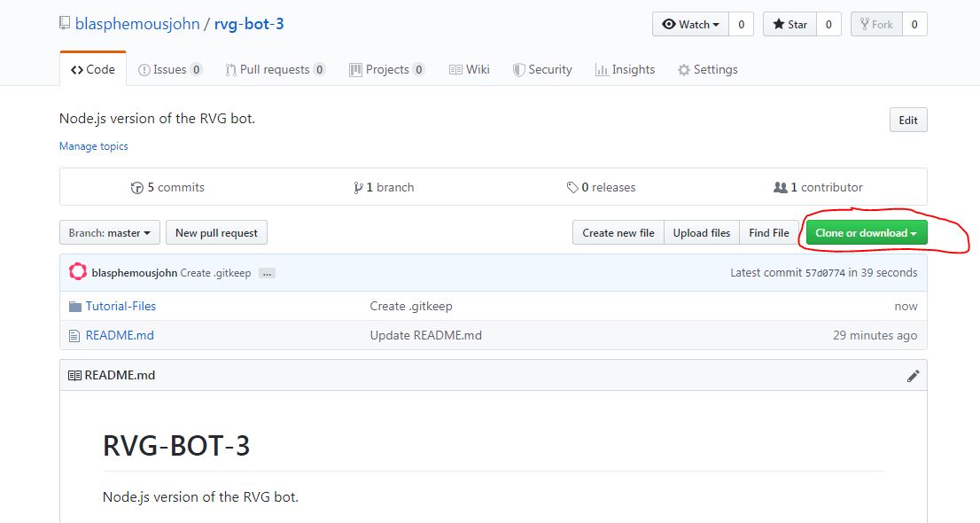980x523 pixels.
Task: Star the repository
Action: 790,25
